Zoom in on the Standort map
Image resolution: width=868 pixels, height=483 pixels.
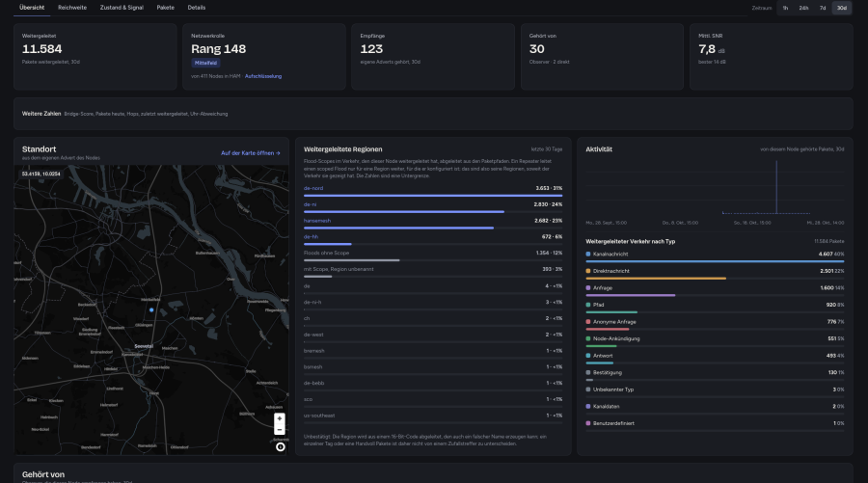(280, 418)
